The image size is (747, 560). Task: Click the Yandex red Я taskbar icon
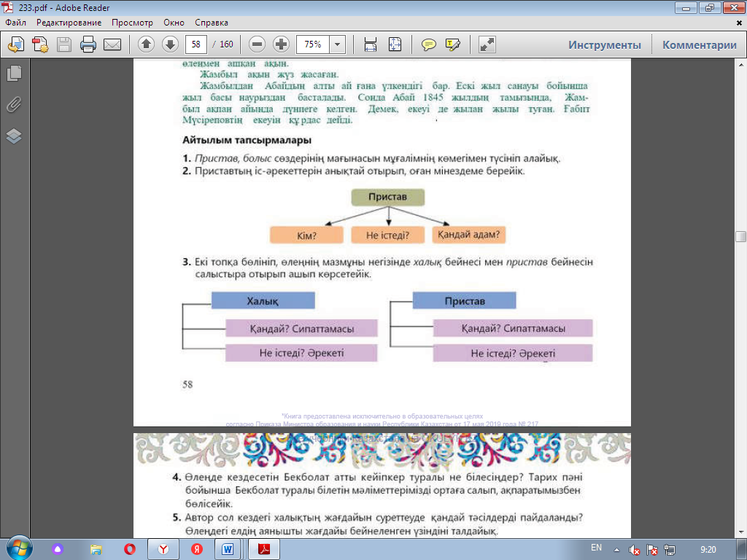[x=197, y=550]
